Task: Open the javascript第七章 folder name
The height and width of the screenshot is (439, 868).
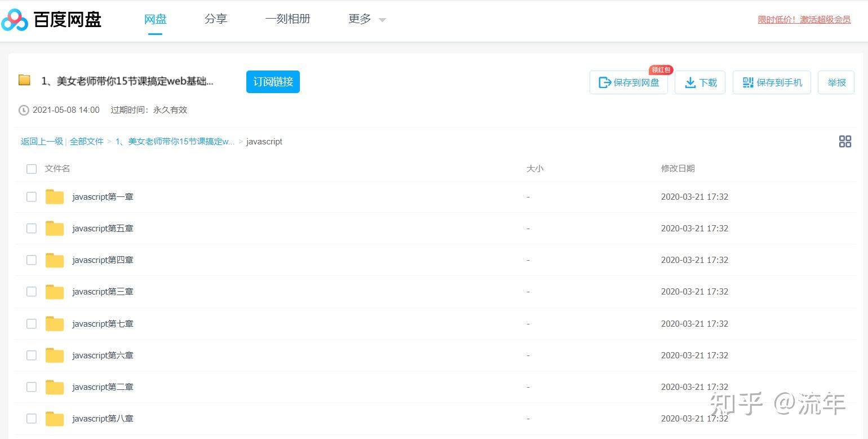Action: click(x=103, y=324)
